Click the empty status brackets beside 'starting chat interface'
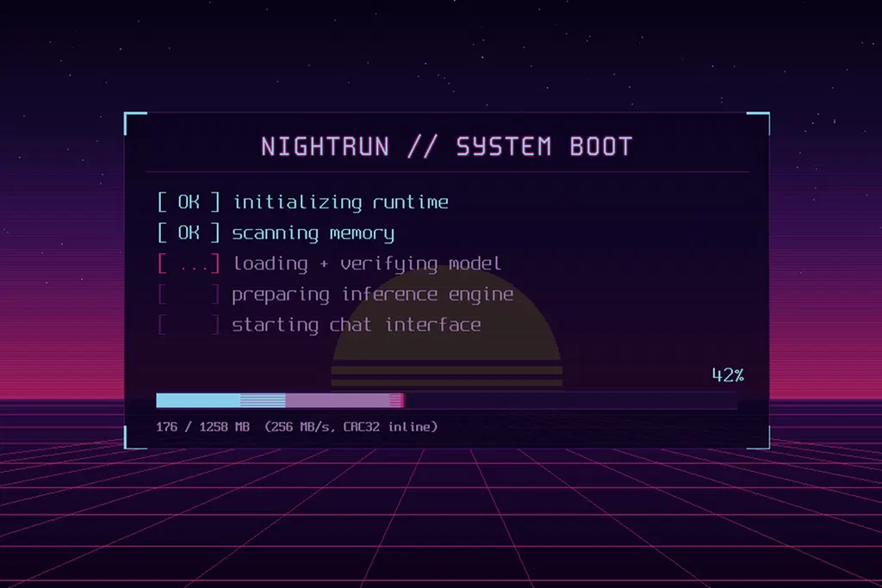 pos(189,325)
